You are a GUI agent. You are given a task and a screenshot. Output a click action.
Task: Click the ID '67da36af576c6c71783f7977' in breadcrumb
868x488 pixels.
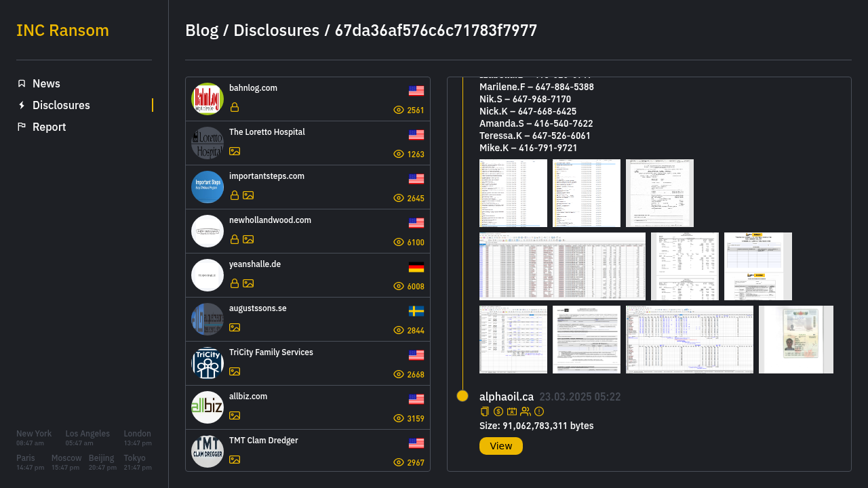(436, 30)
